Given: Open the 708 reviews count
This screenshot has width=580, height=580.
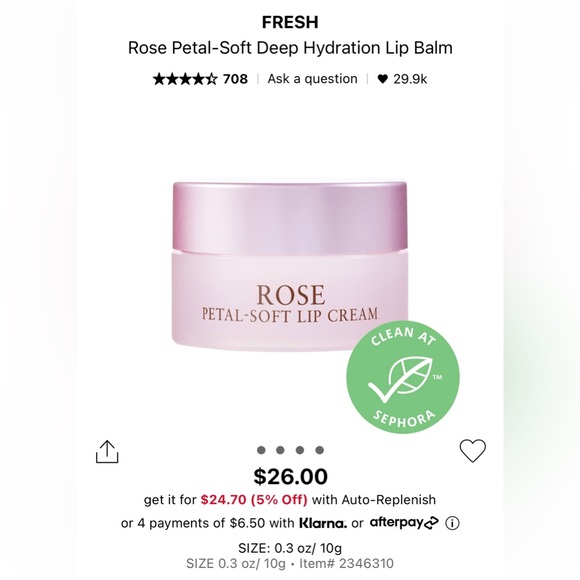Looking at the screenshot, I should coord(235,79).
